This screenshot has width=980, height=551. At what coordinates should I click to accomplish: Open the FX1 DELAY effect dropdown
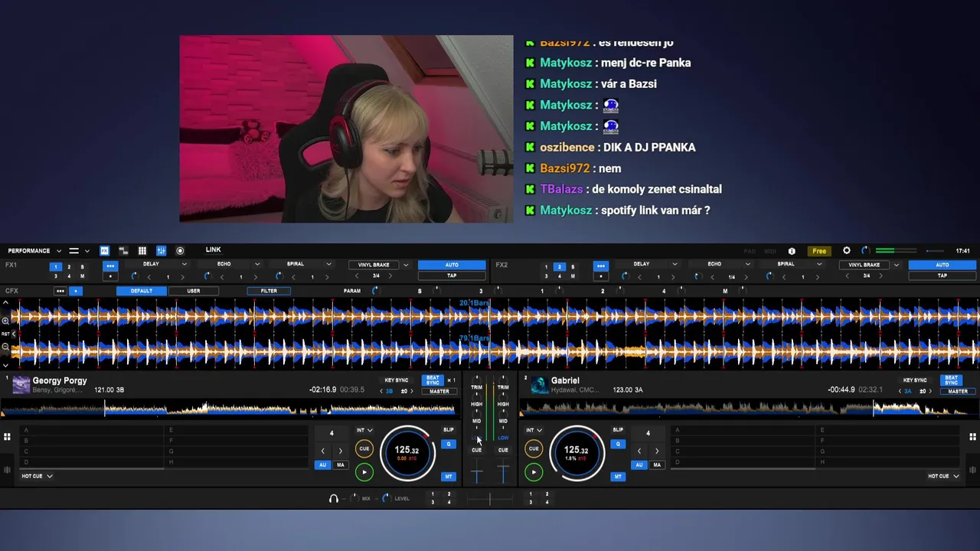tap(155, 264)
